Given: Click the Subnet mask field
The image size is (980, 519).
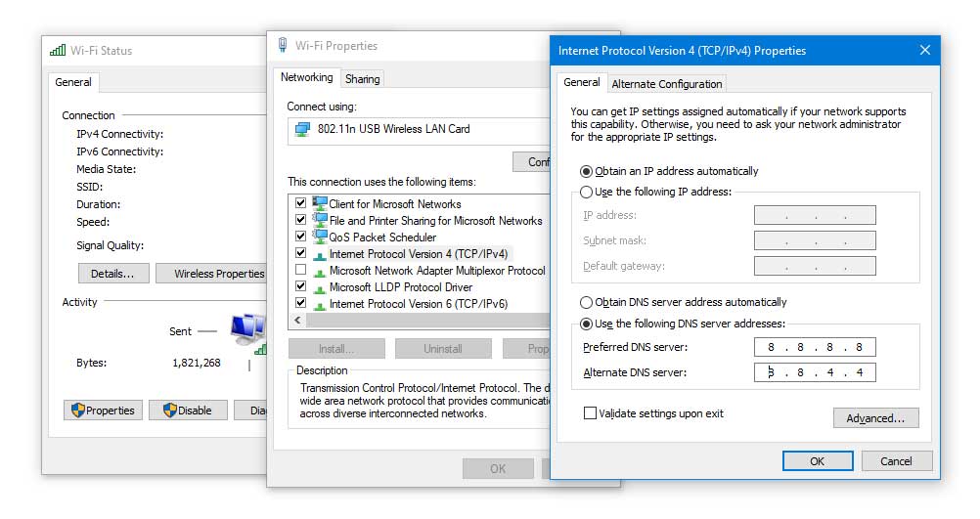Looking at the screenshot, I should click(x=815, y=240).
